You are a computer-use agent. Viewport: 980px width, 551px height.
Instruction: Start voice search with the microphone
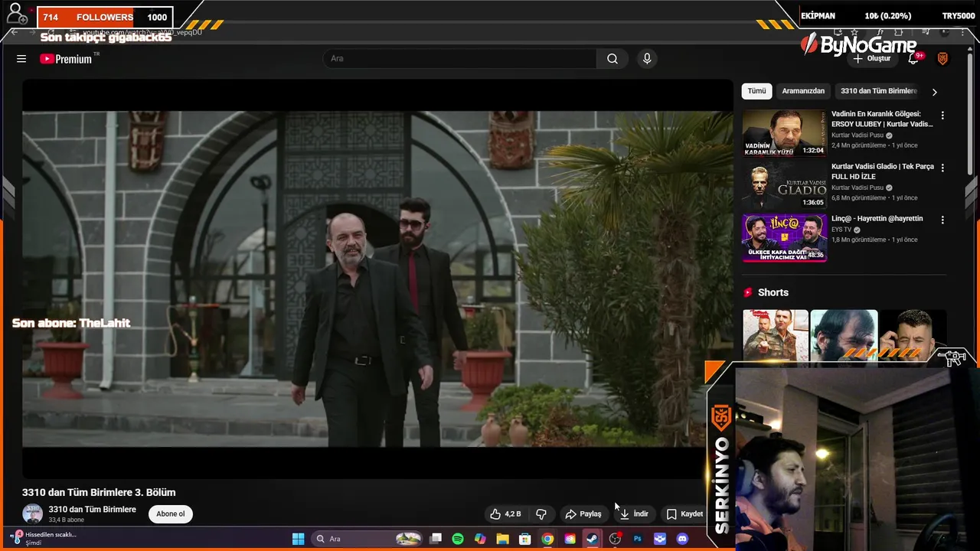tap(647, 59)
